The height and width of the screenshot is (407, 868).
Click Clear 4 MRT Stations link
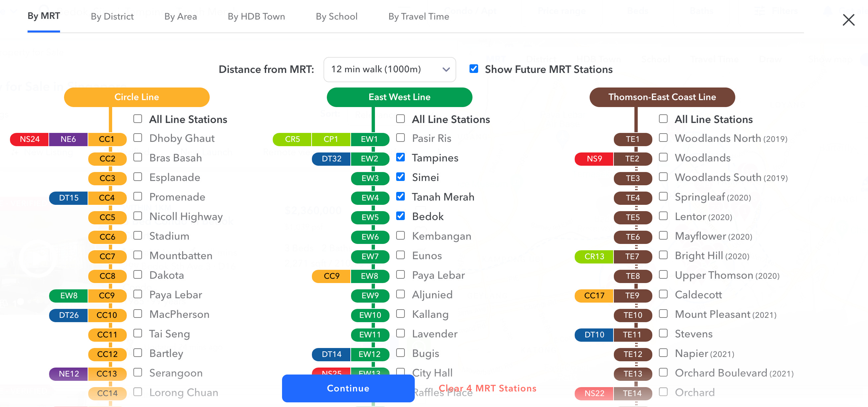click(x=487, y=388)
